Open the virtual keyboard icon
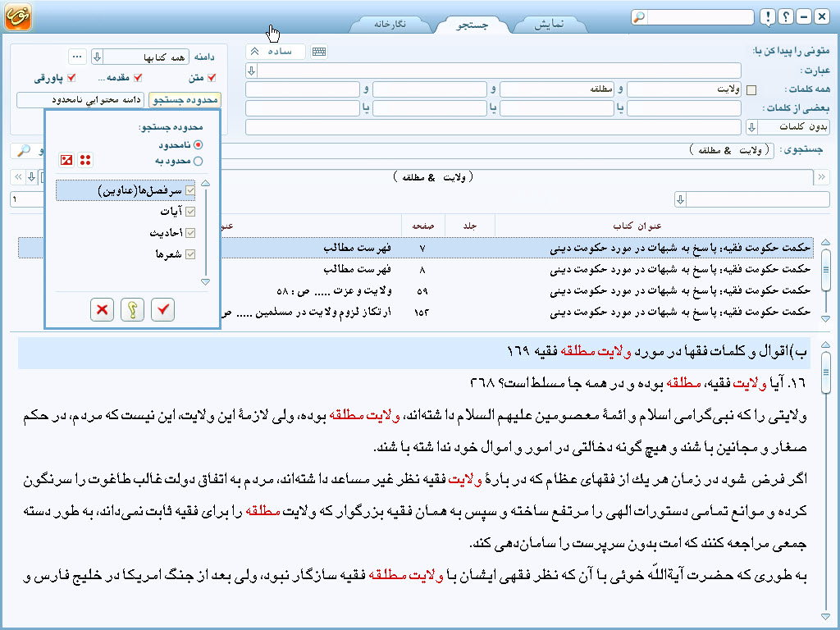Image resolution: width=840 pixels, height=630 pixels. click(x=319, y=52)
